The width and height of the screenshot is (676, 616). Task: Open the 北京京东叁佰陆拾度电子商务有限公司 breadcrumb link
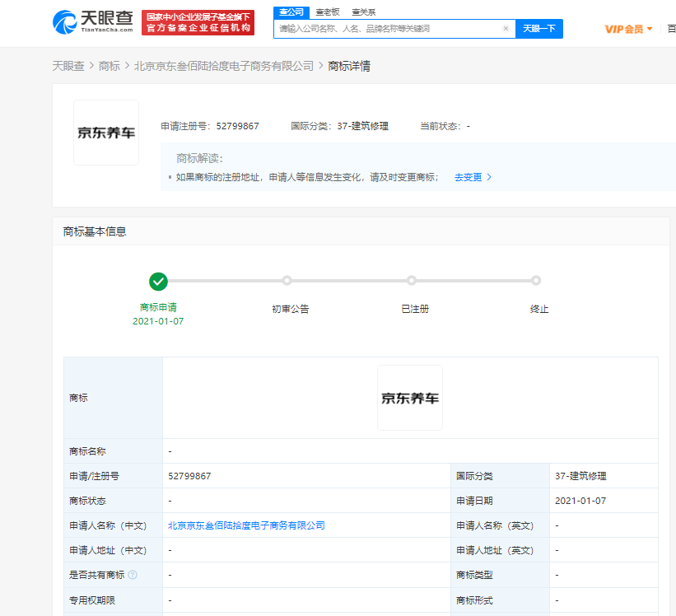[224, 66]
